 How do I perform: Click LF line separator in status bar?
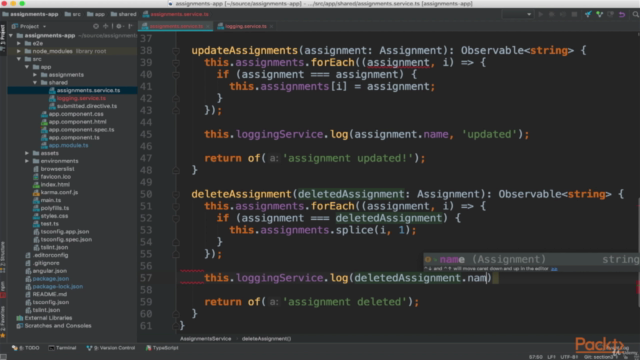[x=551, y=357]
